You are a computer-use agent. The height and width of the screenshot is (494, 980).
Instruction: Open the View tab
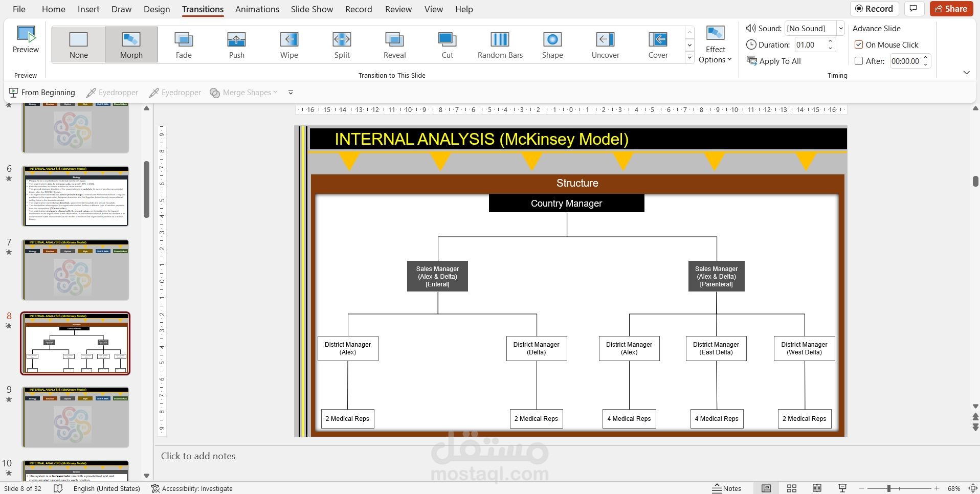(434, 9)
